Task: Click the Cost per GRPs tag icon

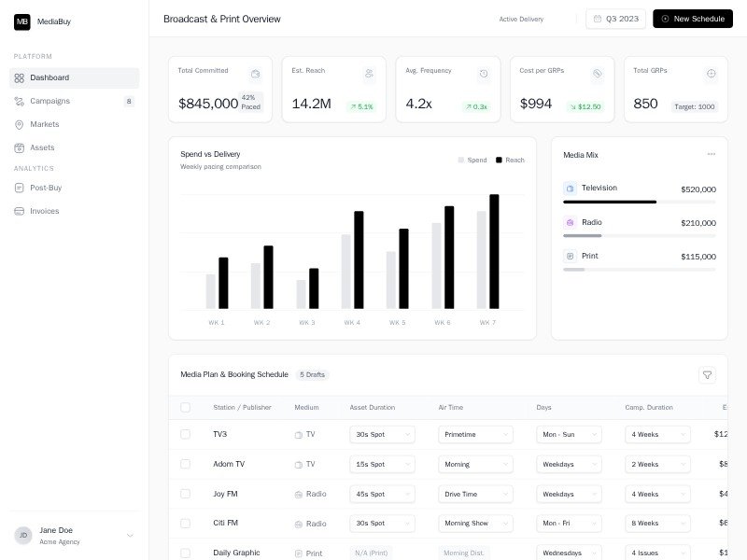Action: point(597,74)
